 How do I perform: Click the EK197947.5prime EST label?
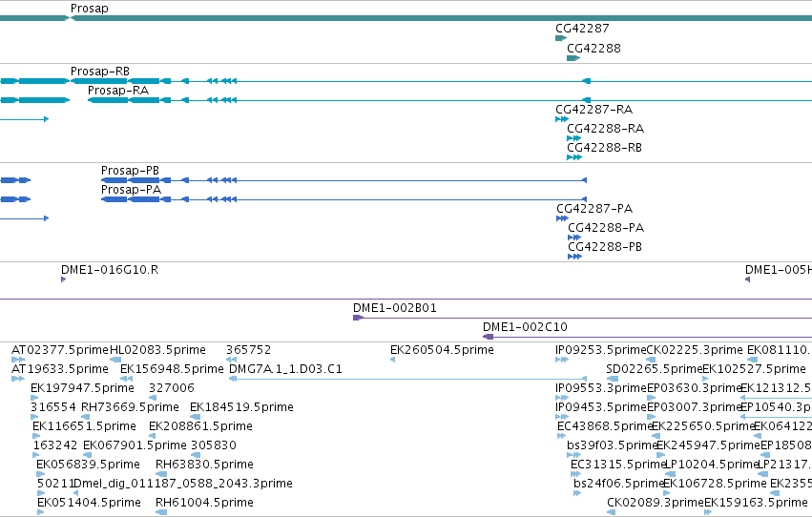82,388
